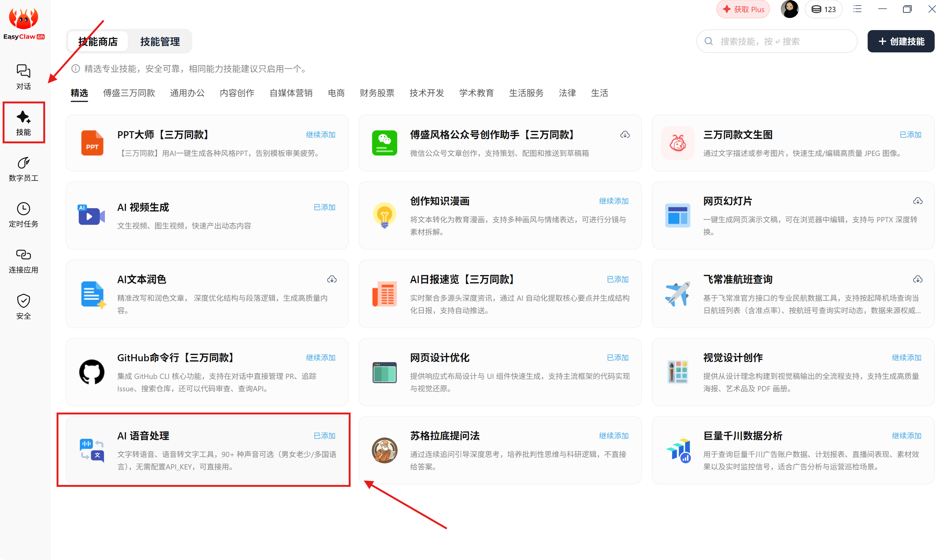The height and width of the screenshot is (560, 948).
Task: Select the 学术教育 category tab
Action: (476, 93)
